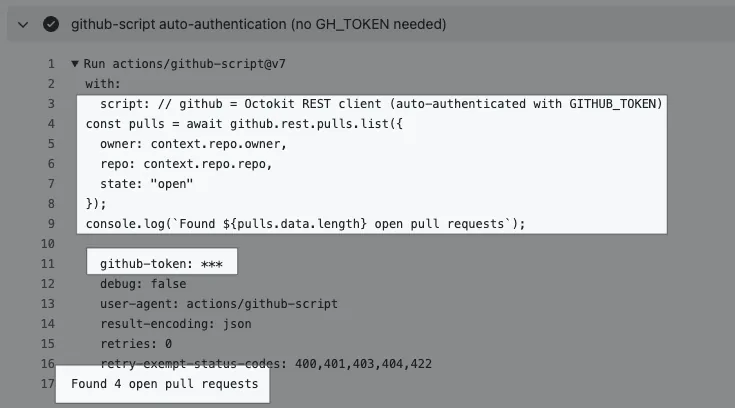Viewport: 735px width, 408px height.
Task: Jump to log line number 9
Action: point(49,223)
